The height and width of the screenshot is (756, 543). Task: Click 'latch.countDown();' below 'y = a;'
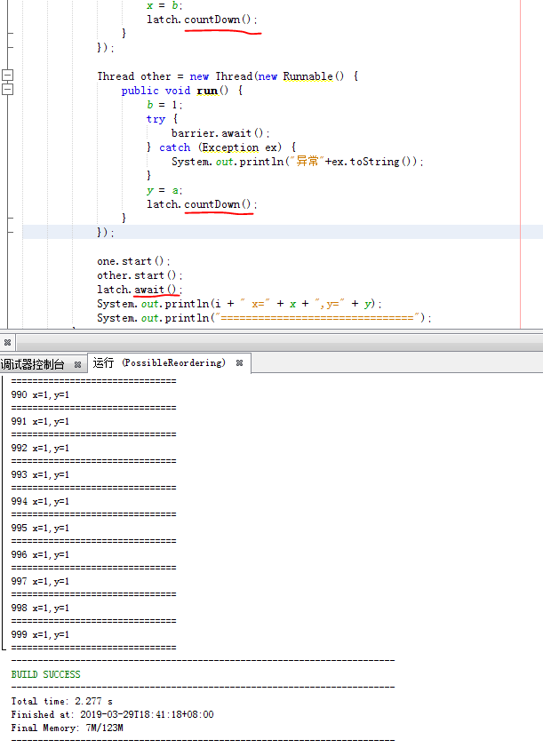(x=202, y=204)
